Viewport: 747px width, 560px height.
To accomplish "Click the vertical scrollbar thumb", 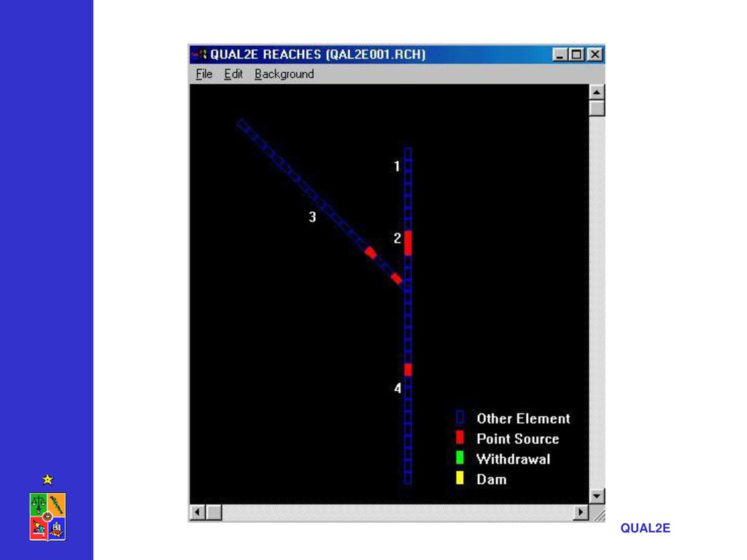I will (597, 108).
